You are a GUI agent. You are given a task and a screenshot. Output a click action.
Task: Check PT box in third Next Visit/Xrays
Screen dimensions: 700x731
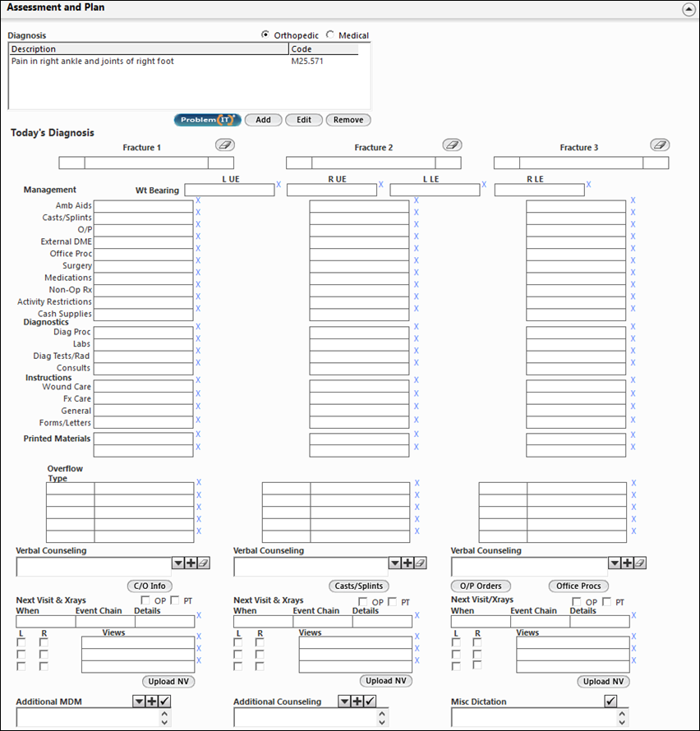[606, 602]
